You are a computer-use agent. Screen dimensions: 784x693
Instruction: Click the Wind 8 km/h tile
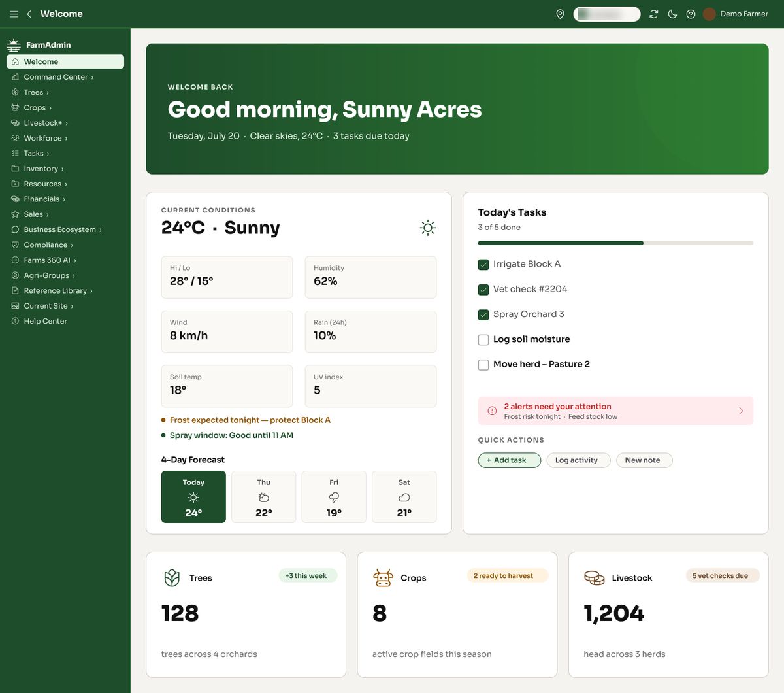point(227,331)
